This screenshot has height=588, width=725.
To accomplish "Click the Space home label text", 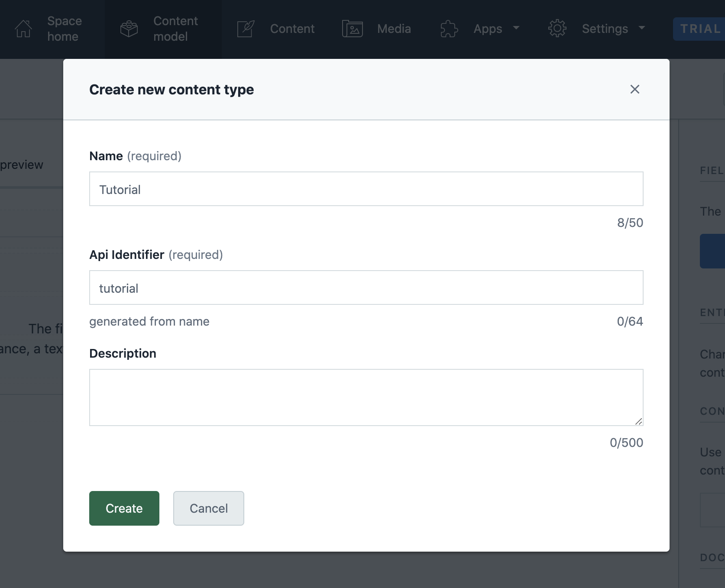I will (64, 29).
